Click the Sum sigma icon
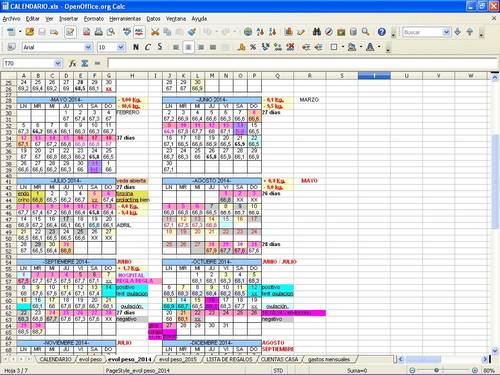This screenshot has height=375, width=500. [x=85, y=63]
